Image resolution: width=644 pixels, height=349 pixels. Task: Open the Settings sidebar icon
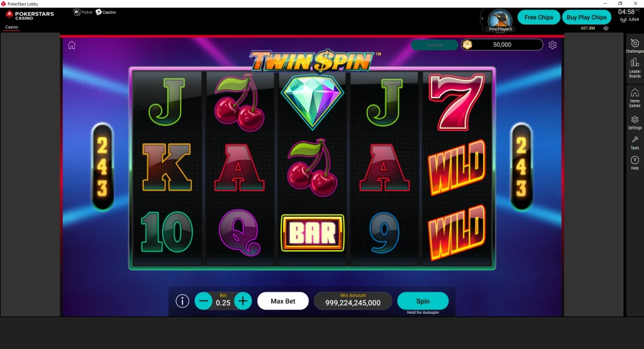[635, 123]
